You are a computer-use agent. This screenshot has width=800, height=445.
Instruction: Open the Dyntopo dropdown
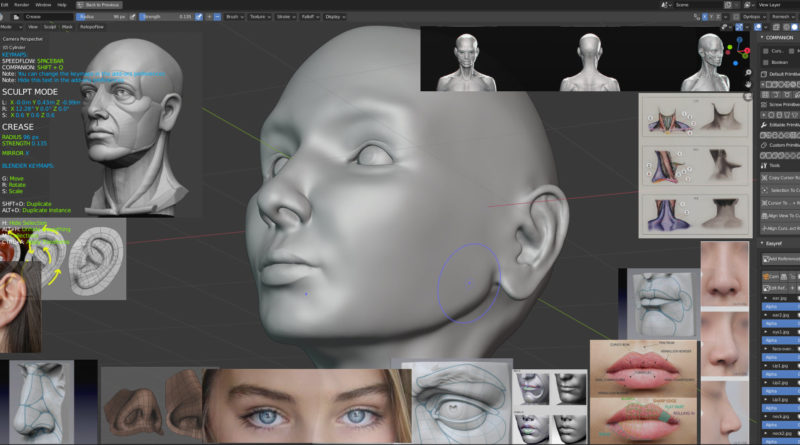753,17
